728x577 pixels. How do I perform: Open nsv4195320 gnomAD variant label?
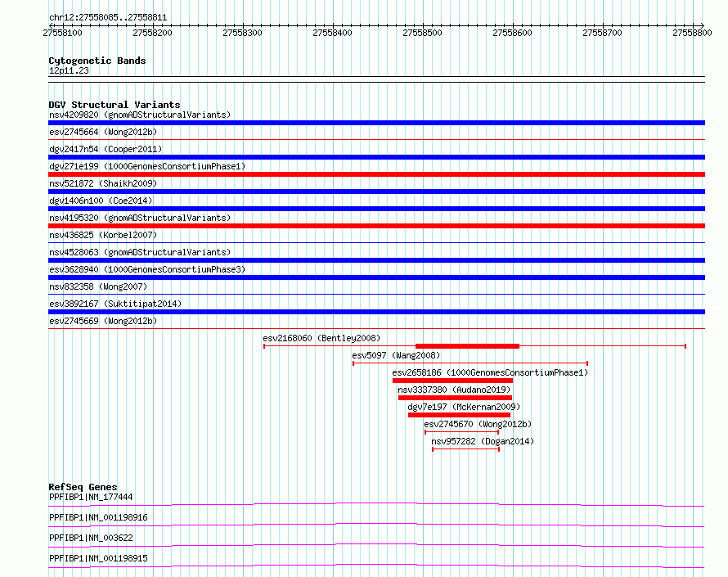coord(140,218)
